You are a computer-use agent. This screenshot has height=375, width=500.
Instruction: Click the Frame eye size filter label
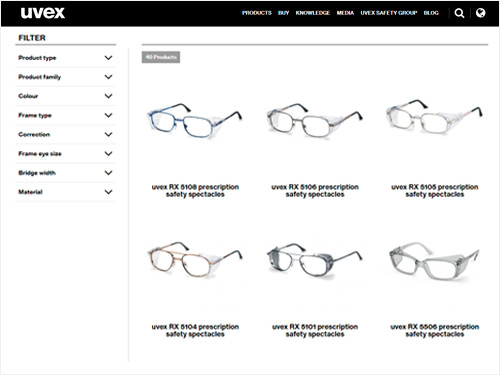[40, 154]
